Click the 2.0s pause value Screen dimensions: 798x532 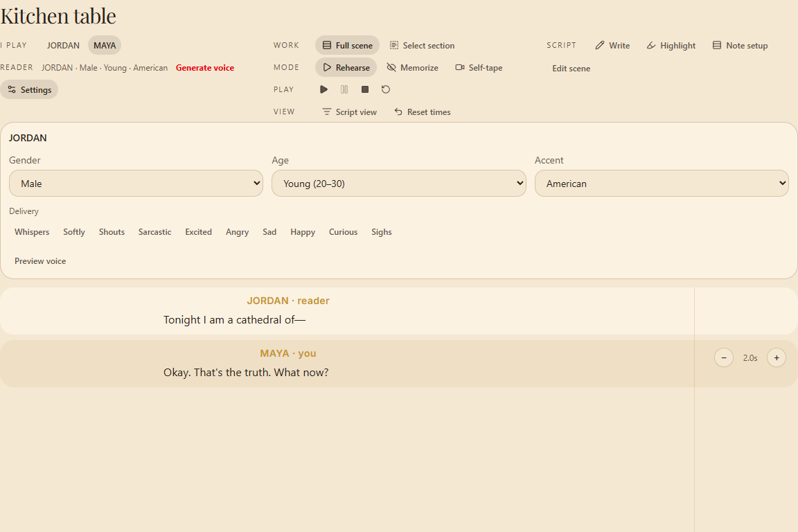pos(750,358)
